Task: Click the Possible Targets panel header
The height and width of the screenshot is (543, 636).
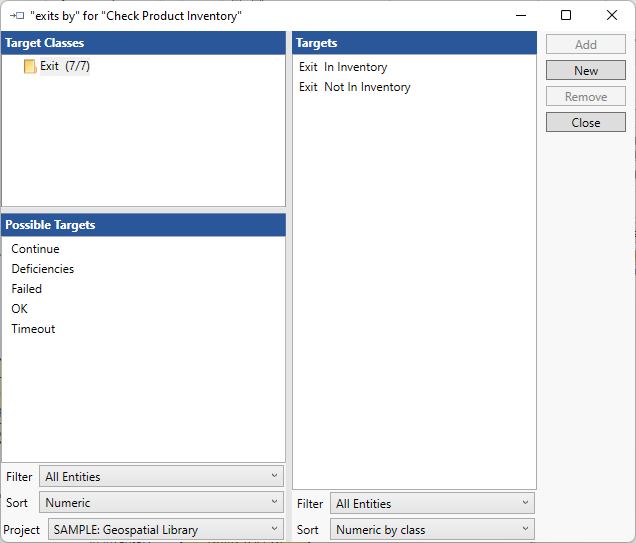Action: pos(143,225)
